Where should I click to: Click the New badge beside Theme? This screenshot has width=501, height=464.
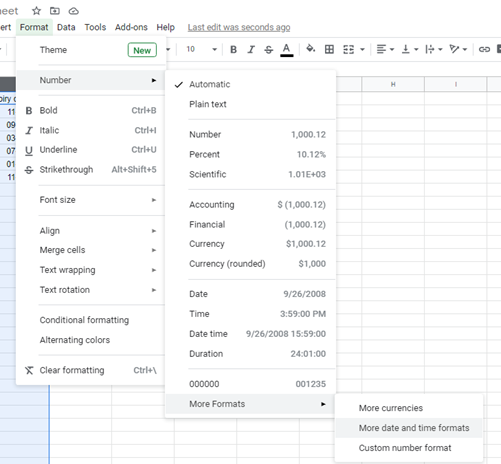coord(142,50)
